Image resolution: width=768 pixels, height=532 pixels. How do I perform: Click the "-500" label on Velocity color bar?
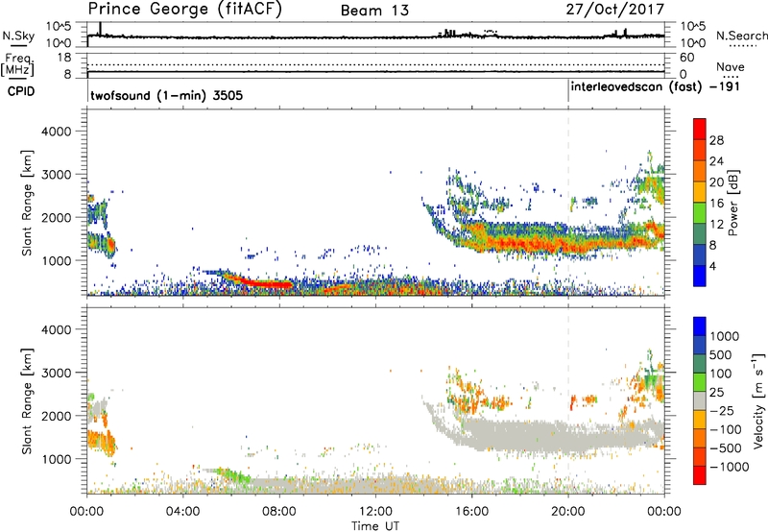(x=726, y=447)
